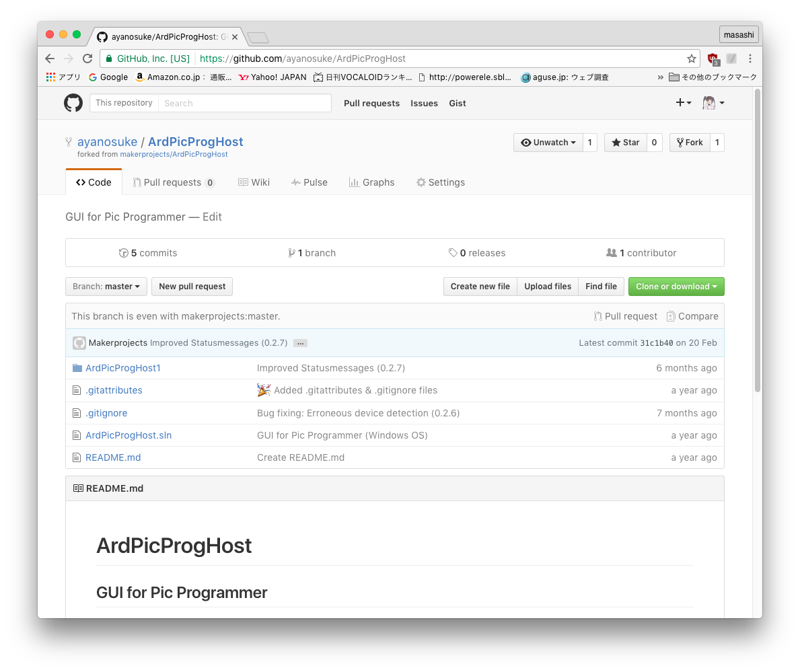Open the Chrome three-dot menu
Image resolution: width=800 pixels, height=672 pixels.
(x=750, y=59)
